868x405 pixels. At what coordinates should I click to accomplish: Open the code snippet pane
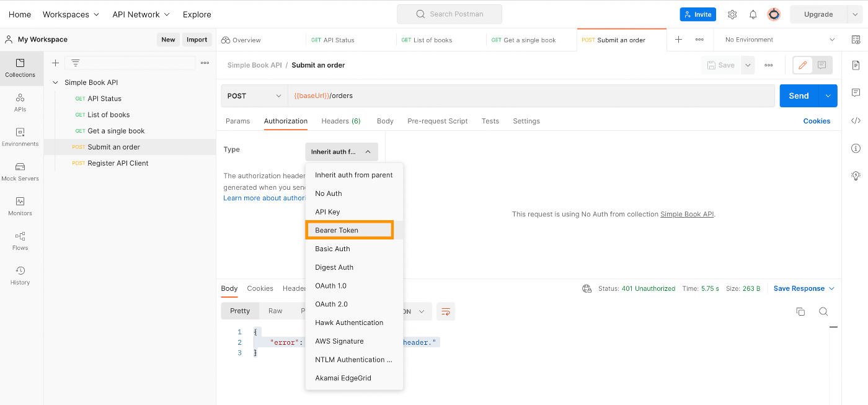[856, 120]
